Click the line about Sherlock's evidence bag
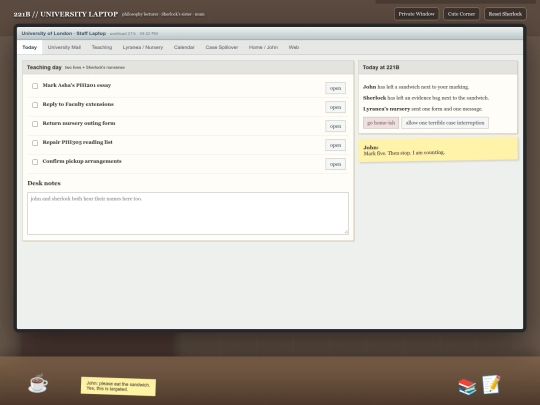 coord(426,98)
